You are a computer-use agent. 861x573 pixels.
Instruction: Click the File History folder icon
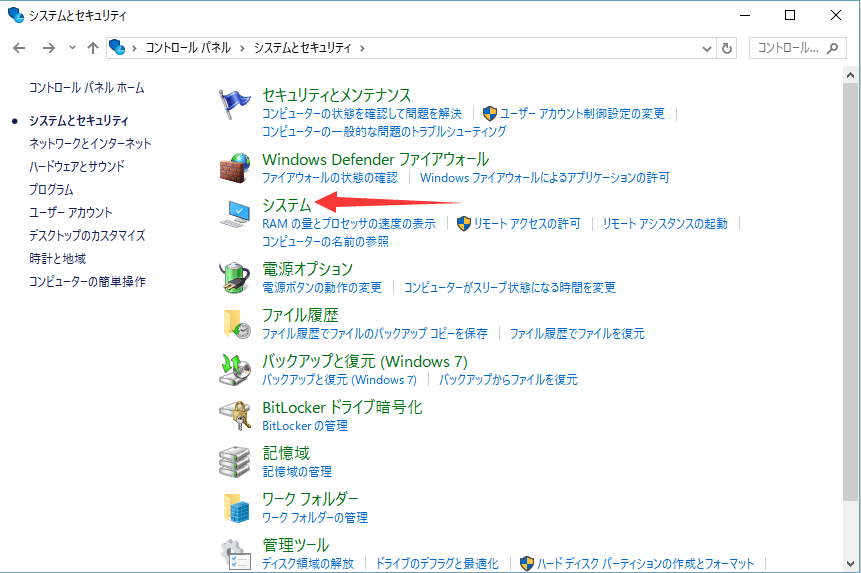pyautogui.click(x=235, y=323)
